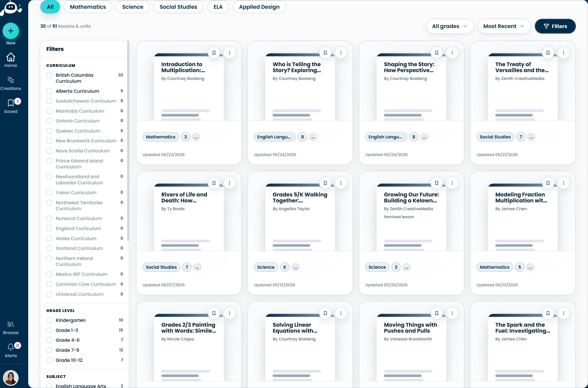The image size is (588, 388).
Task: Open more options for Shaping the Story
Action: pos(452,53)
